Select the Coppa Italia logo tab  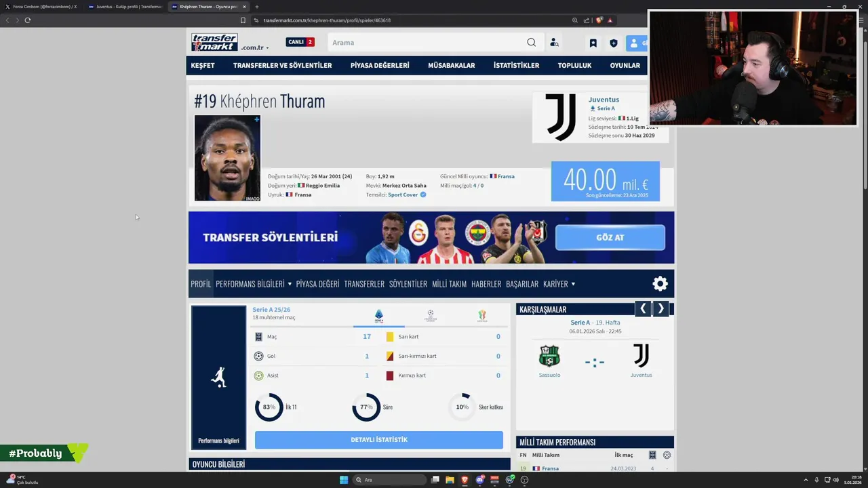point(482,316)
